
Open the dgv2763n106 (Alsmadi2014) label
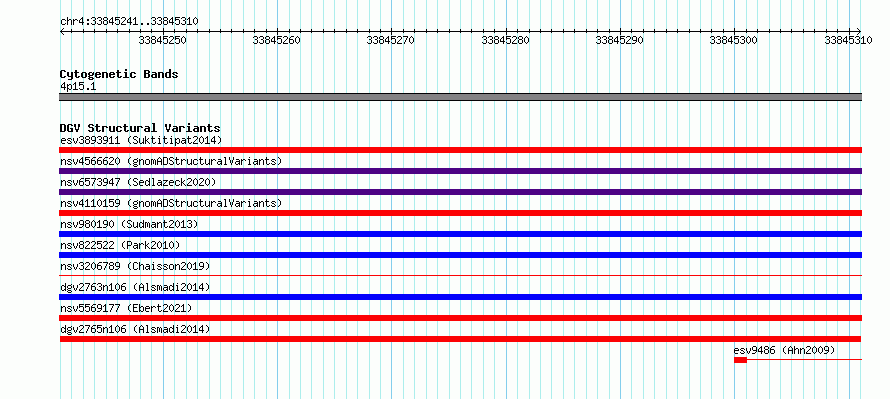(x=135, y=287)
